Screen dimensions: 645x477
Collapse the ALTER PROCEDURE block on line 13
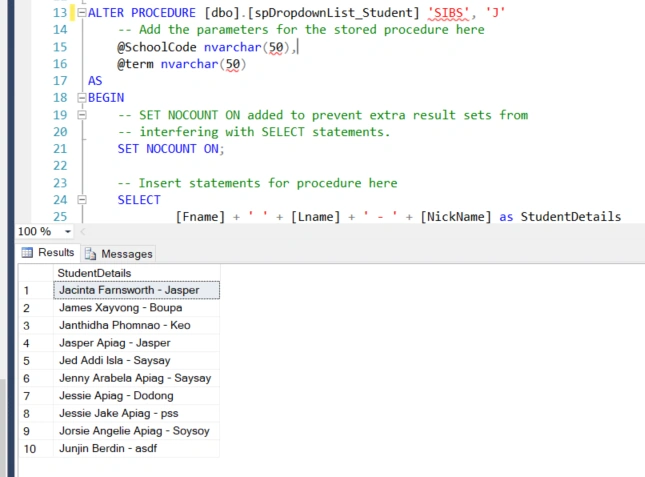pyautogui.click(x=82, y=13)
